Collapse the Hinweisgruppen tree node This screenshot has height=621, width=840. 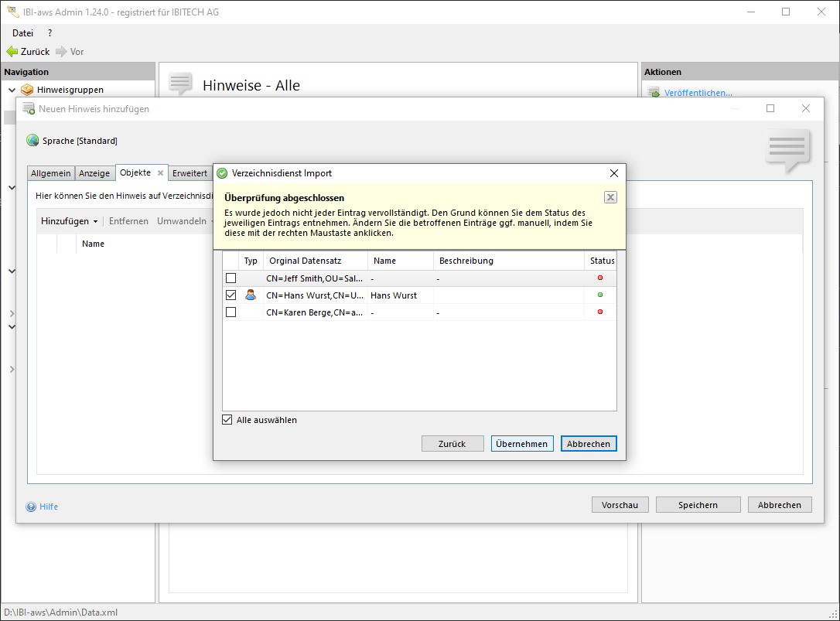(12, 90)
